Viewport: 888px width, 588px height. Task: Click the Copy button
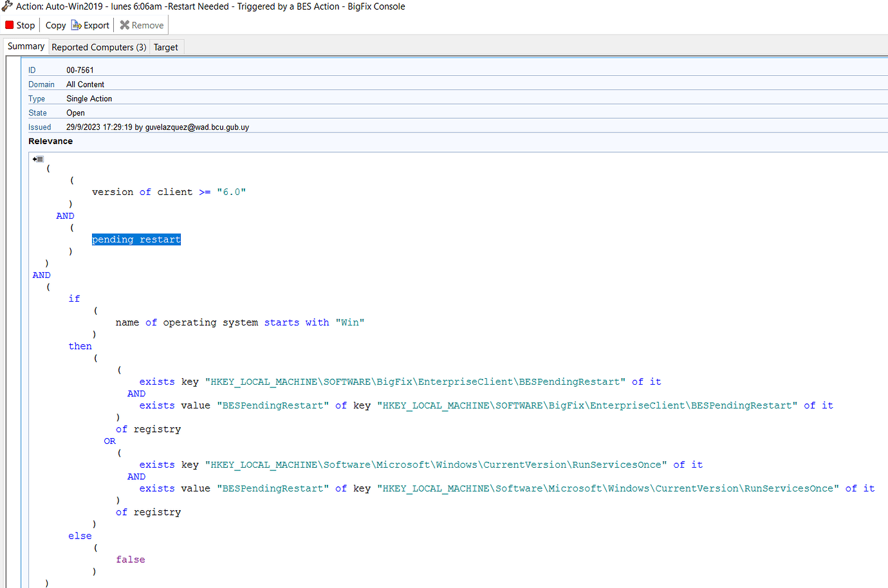coord(55,25)
